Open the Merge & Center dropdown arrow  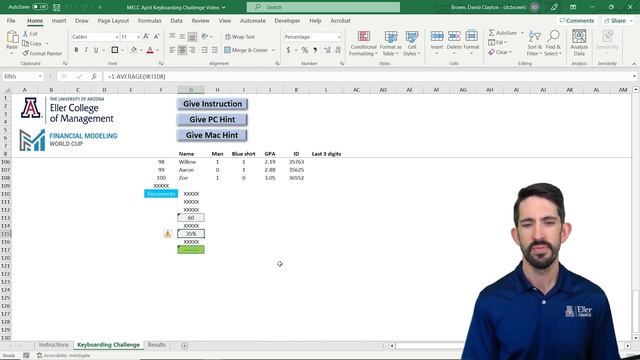pos(273,50)
